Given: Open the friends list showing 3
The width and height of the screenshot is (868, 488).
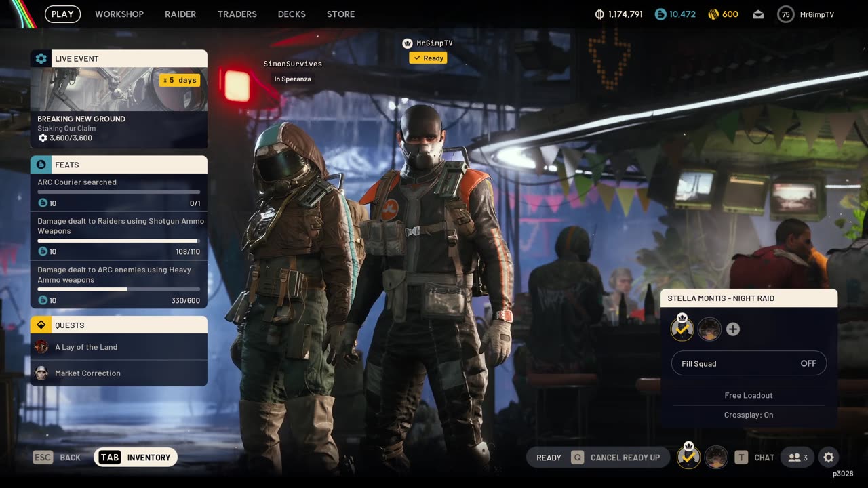Looking at the screenshot, I should (797, 457).
